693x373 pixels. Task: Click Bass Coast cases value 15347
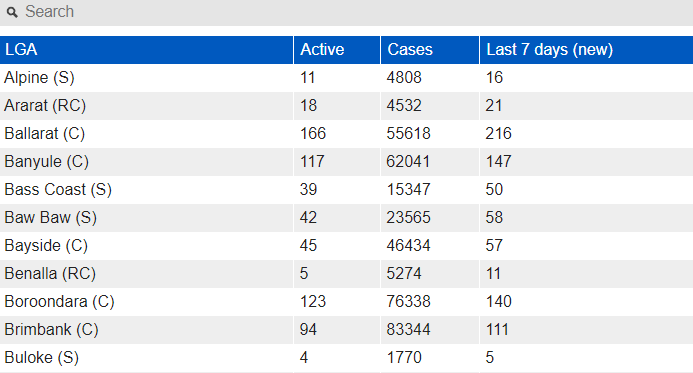point(408,190)
